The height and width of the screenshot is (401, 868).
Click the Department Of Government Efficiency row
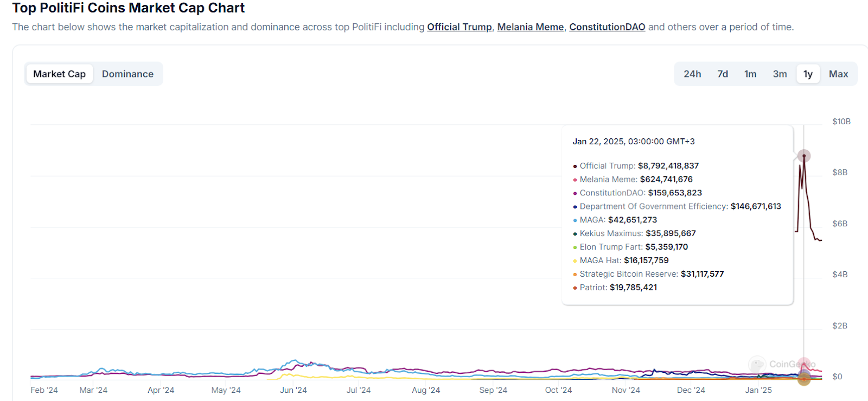pos(677,207)
